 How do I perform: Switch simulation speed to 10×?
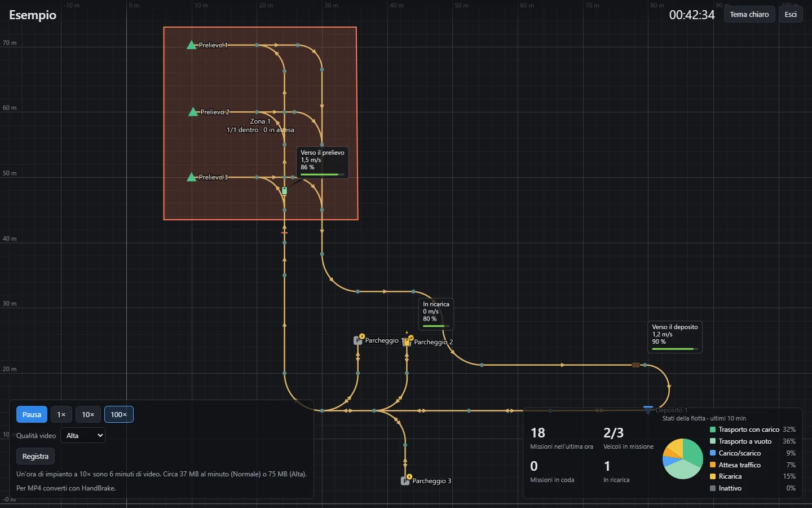click(88, 414)
